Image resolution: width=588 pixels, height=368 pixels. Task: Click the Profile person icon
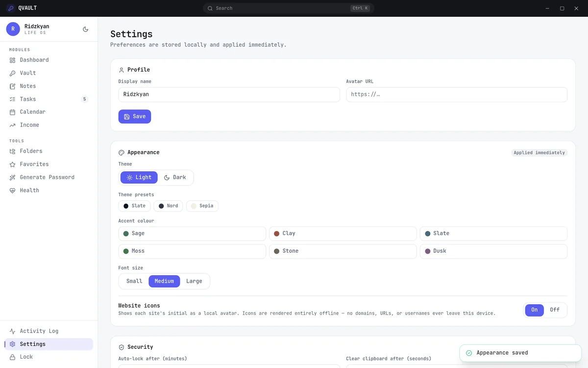[x=122, y=70]
